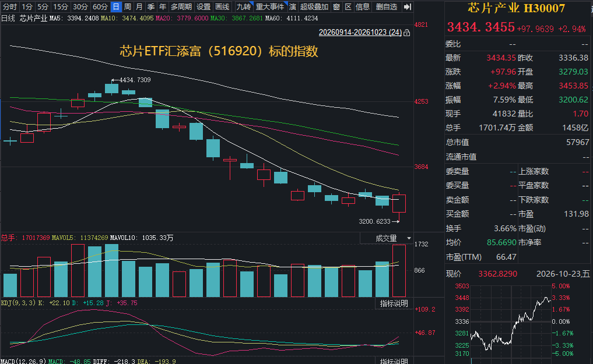Toggle the 区 range statistics button
593x364 pixels.
pos(348,7)
